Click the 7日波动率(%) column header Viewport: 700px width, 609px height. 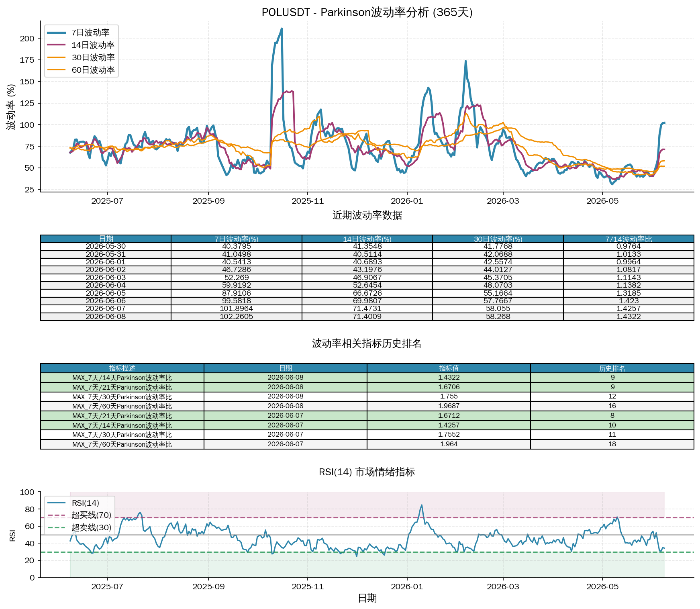tap(237, 239)
